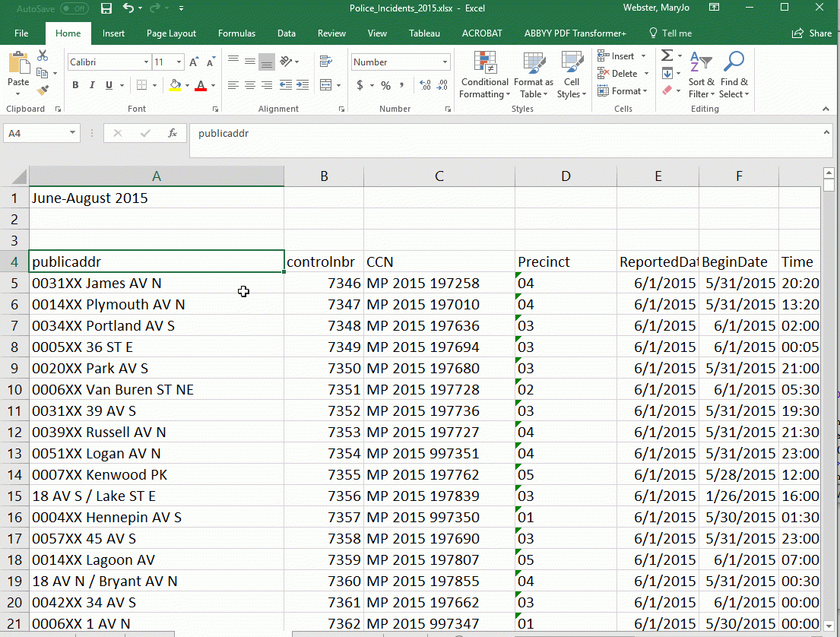This screenshot has width=840, height=637.
Task: Click the Share button
Action: pyautogui.click(x=812, y=33)
